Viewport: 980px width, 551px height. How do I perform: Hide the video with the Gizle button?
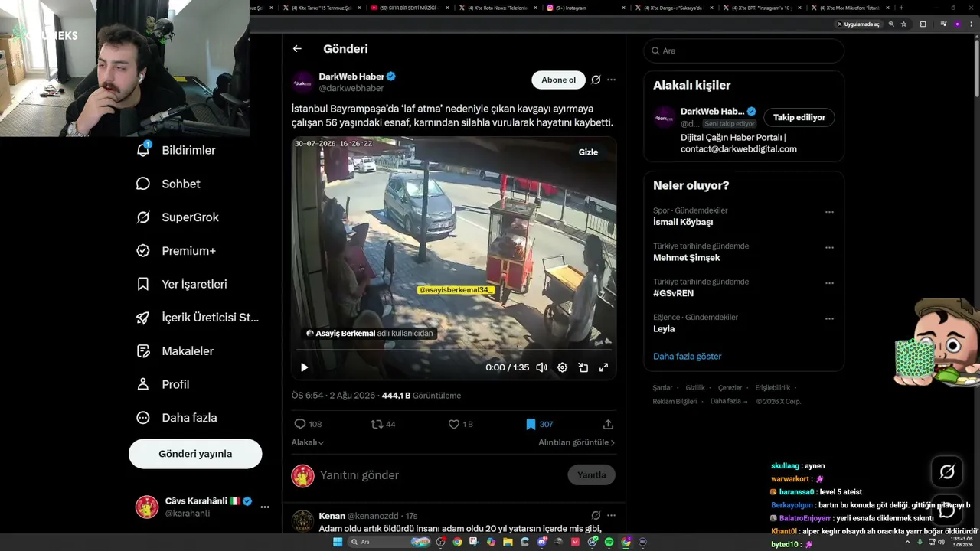[588, 152]
